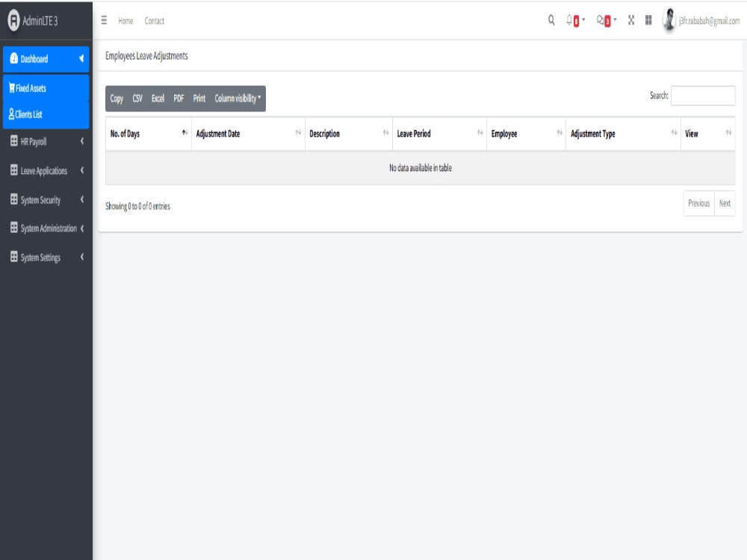Screen dimensions: 747x560
Task: Sort by Employee arrow icon
Action: point(560,132)
